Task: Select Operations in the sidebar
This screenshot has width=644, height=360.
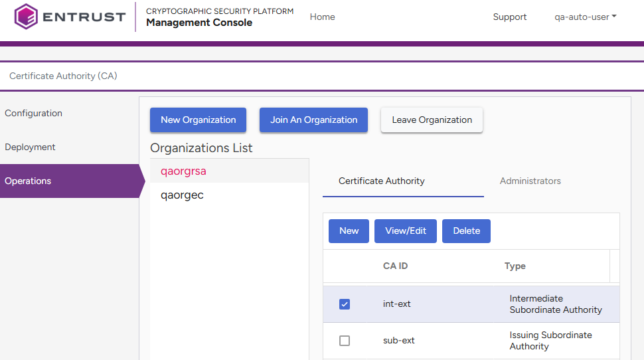Action: pos(28,181)
